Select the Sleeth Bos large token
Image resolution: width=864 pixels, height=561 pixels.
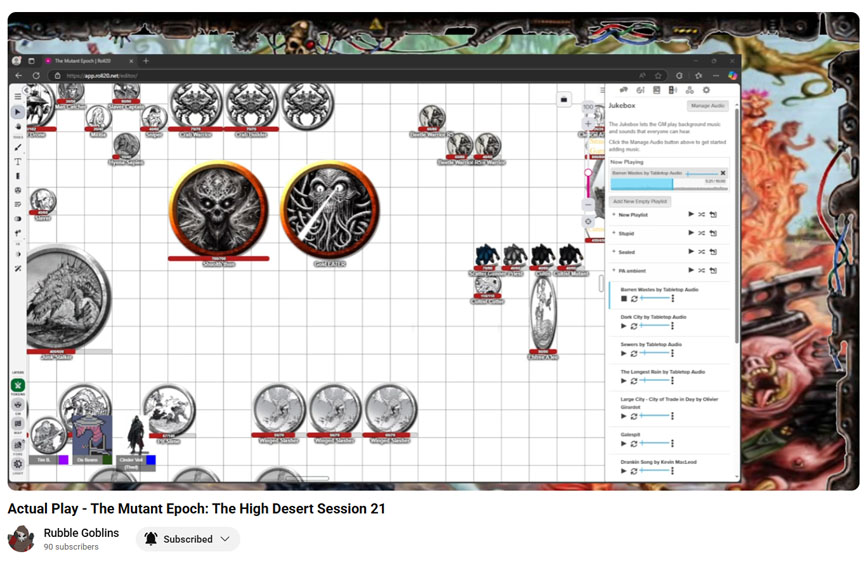[x=219, y=209]
